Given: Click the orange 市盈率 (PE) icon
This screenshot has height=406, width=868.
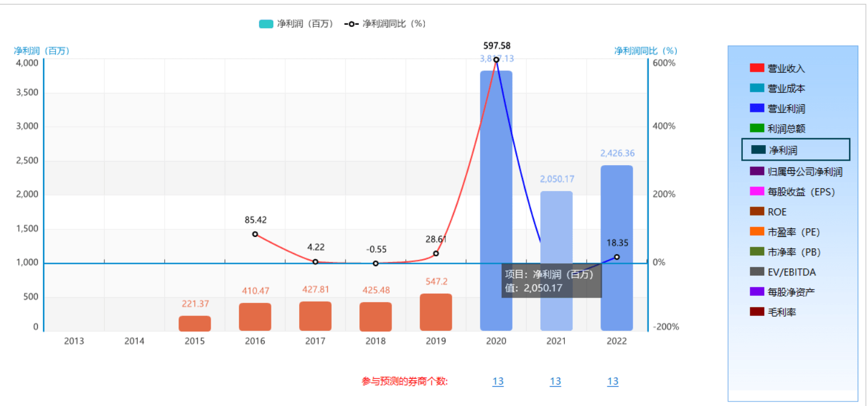Looking at the screenshot, I should coord(757,232).
